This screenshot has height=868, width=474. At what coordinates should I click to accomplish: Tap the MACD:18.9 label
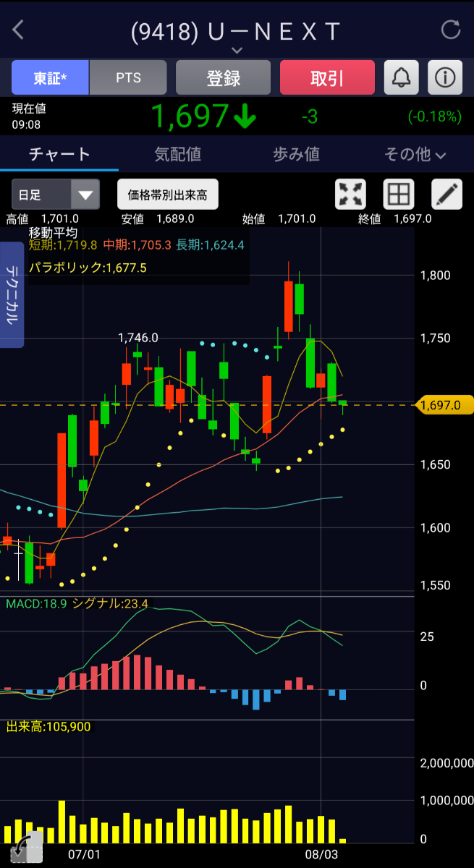click(36, 603)
